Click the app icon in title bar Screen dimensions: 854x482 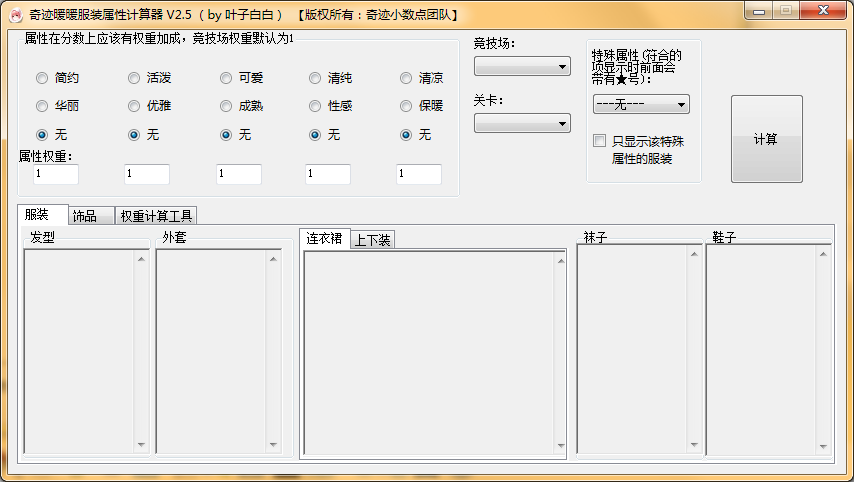coord(15,14)
